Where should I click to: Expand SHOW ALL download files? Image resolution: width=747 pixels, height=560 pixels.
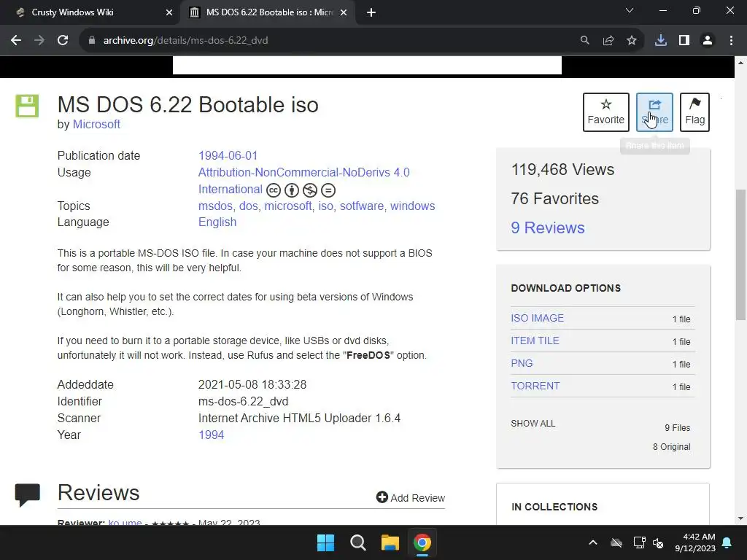[x=533, y=424]
